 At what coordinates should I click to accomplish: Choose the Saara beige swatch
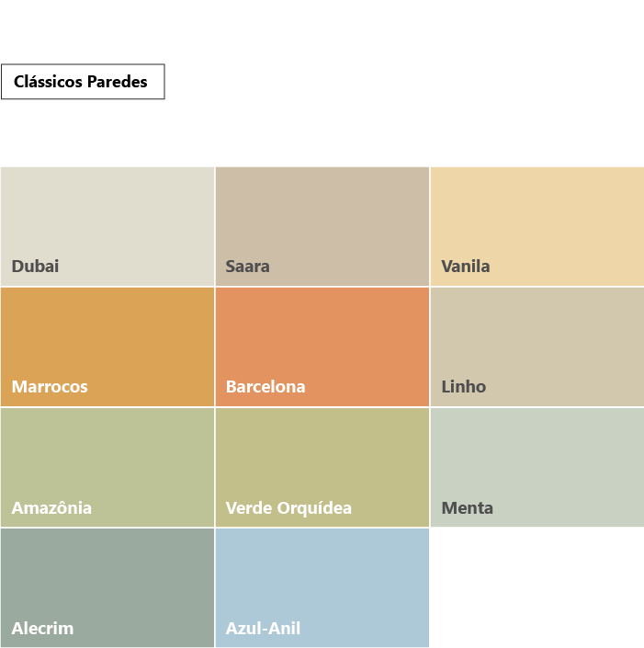coord(322,226)
